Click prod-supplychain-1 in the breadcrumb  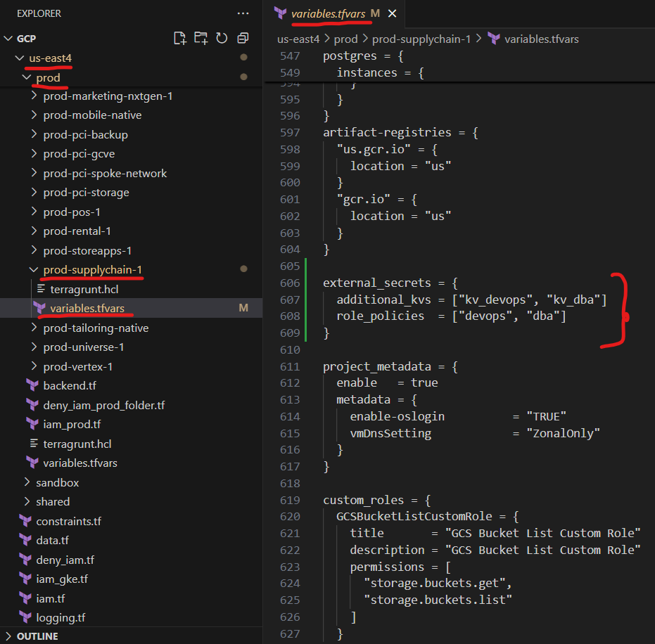point(421,39)
